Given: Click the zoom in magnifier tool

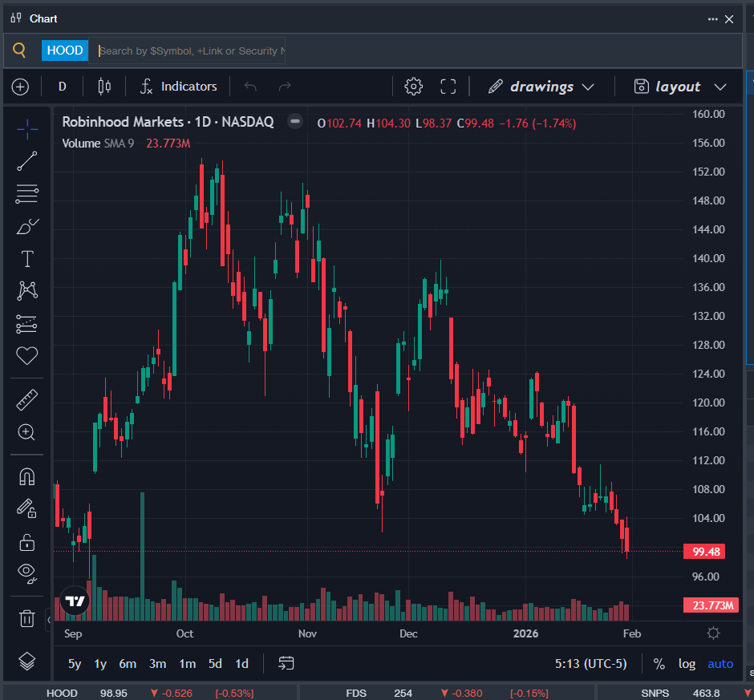Looking at the screenshot, I should (27, 432).
